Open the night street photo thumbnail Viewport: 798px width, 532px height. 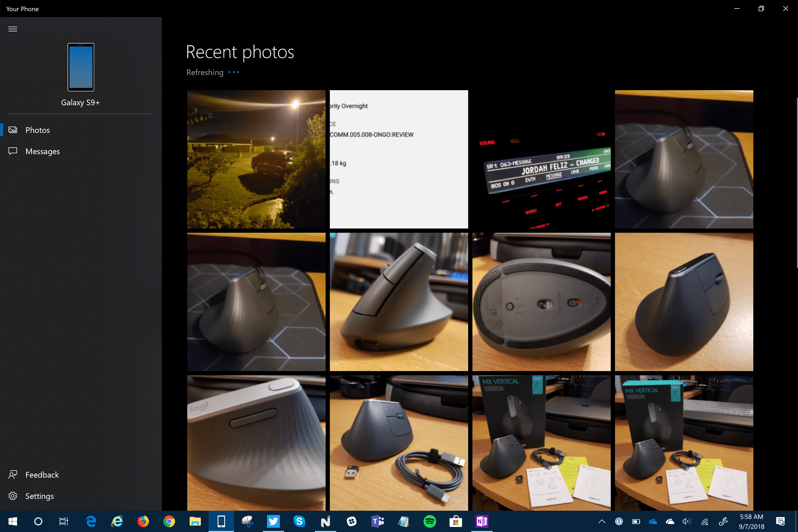click(x=256, y=159)
